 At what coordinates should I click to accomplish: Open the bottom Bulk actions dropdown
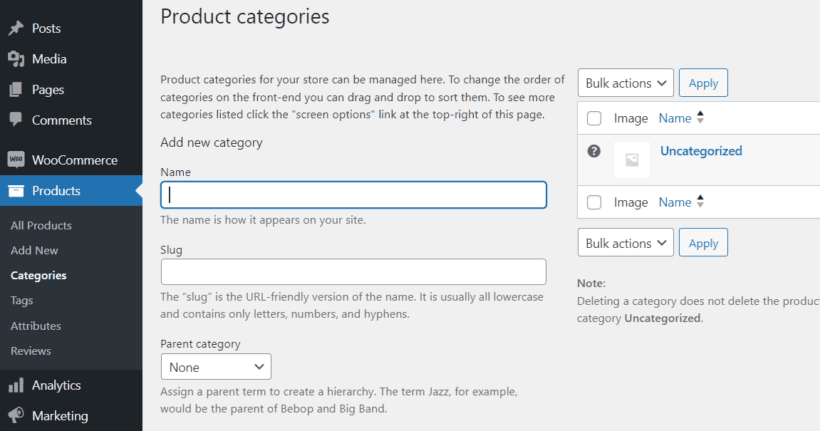click(x=625, y=243)
